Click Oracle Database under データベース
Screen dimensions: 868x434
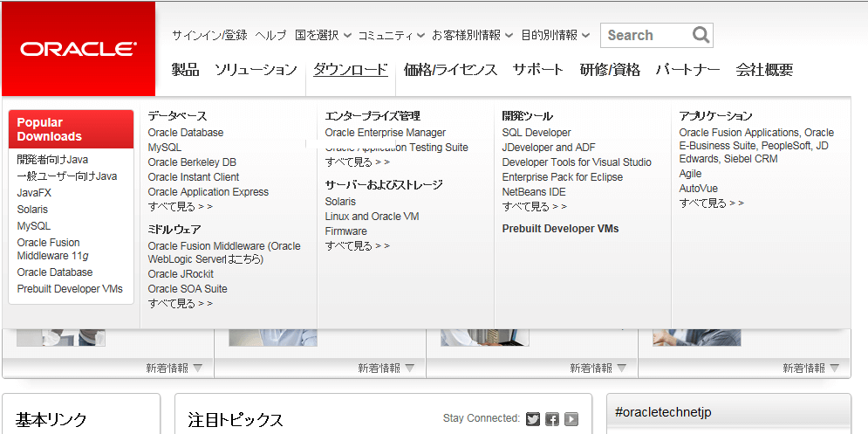[186, 133]
